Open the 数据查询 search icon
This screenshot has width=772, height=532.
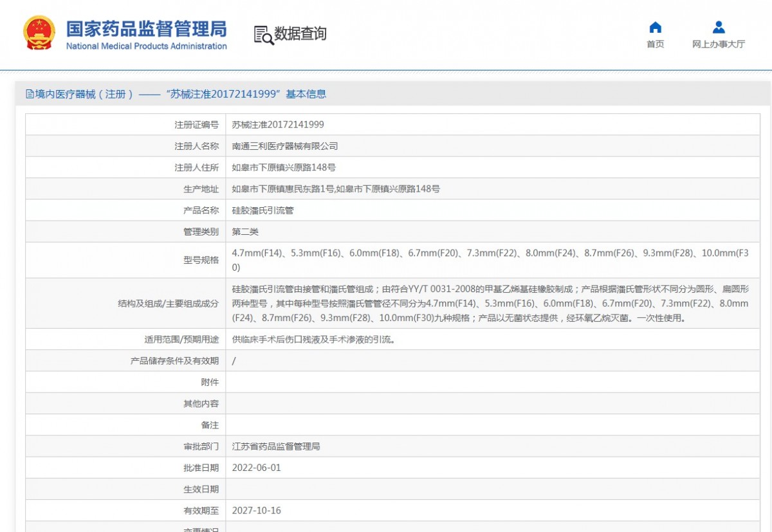point(264,35)
